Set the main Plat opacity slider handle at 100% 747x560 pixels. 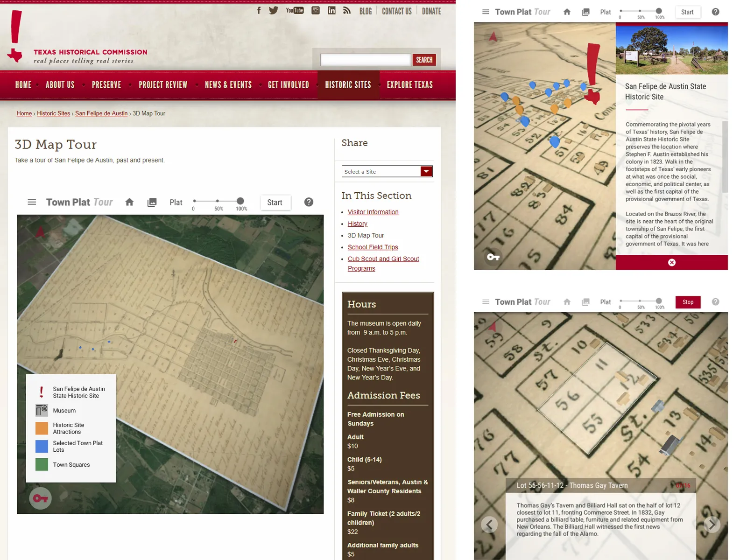click(240, 201)
